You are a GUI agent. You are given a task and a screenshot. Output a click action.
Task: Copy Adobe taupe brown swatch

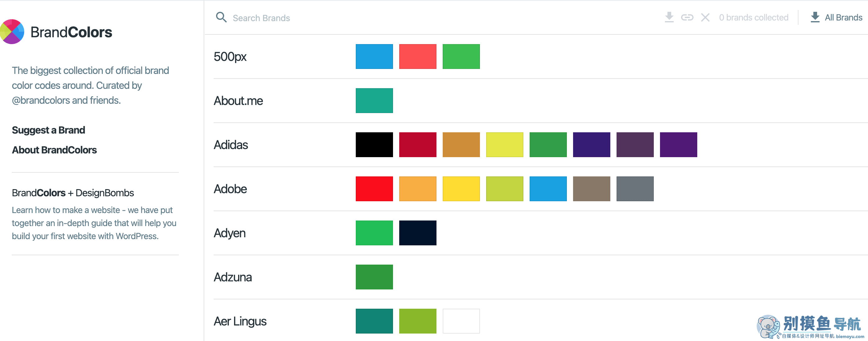[x=592, y=189]
